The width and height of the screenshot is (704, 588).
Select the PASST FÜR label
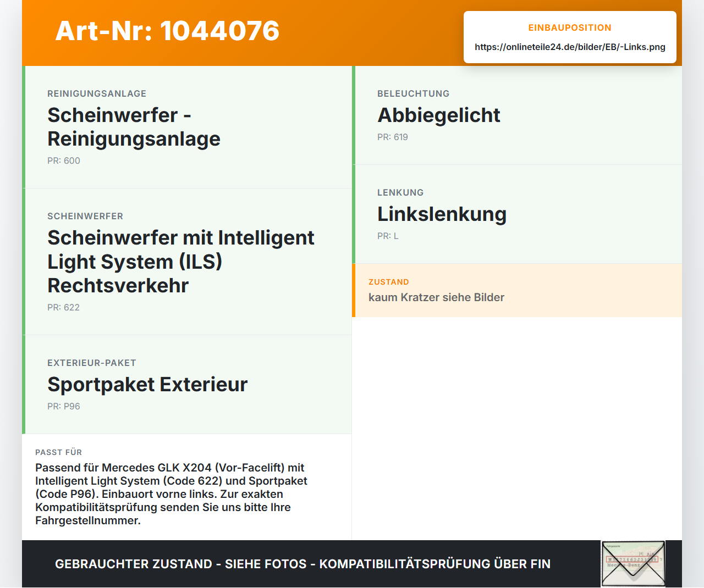58,452
